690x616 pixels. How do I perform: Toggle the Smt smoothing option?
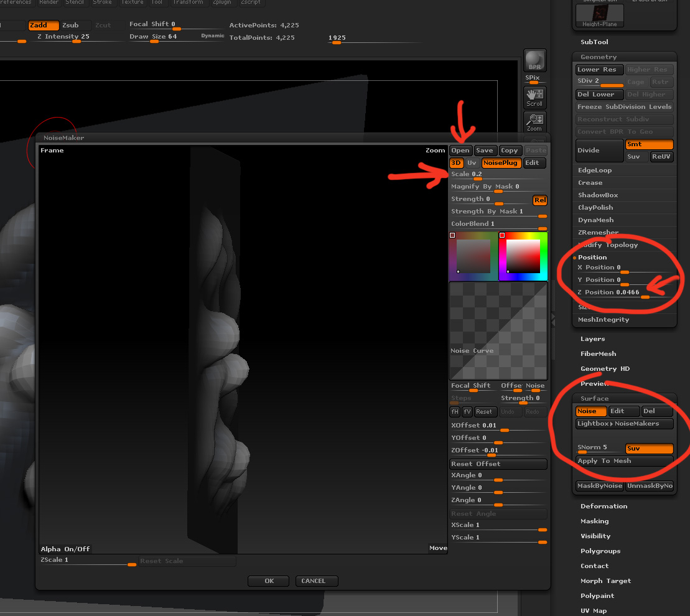pos(649,144)
